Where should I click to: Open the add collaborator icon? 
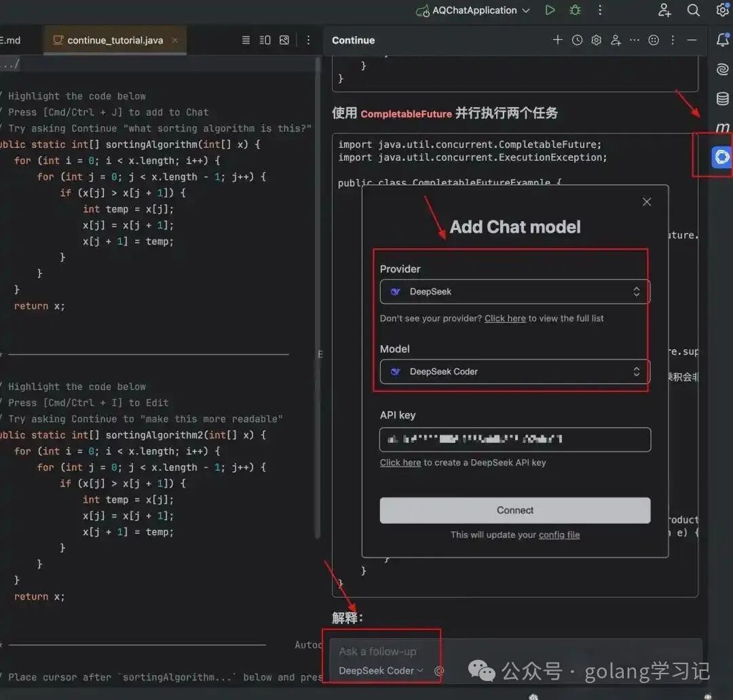(x=664, y=9)
